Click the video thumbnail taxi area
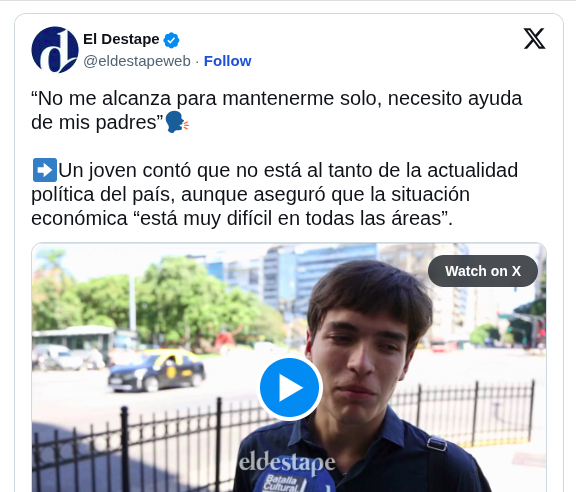 156,370
